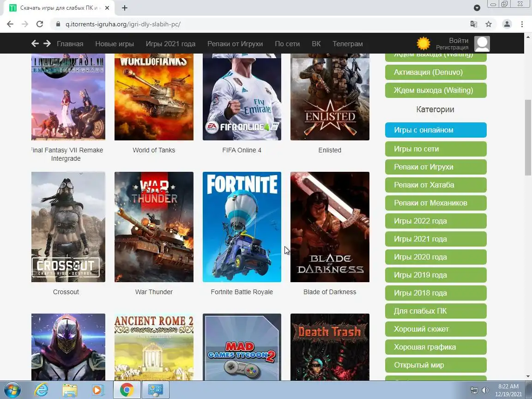Click the address bar URL field

(265, 24)
